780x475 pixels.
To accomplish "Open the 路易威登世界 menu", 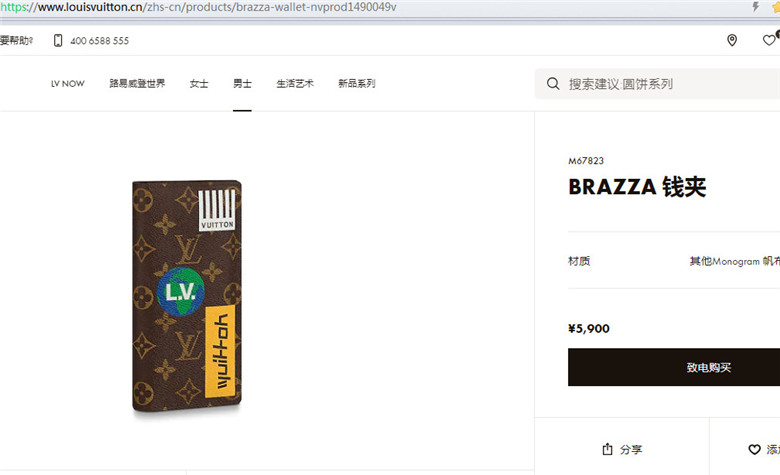I will pos(137,83).
